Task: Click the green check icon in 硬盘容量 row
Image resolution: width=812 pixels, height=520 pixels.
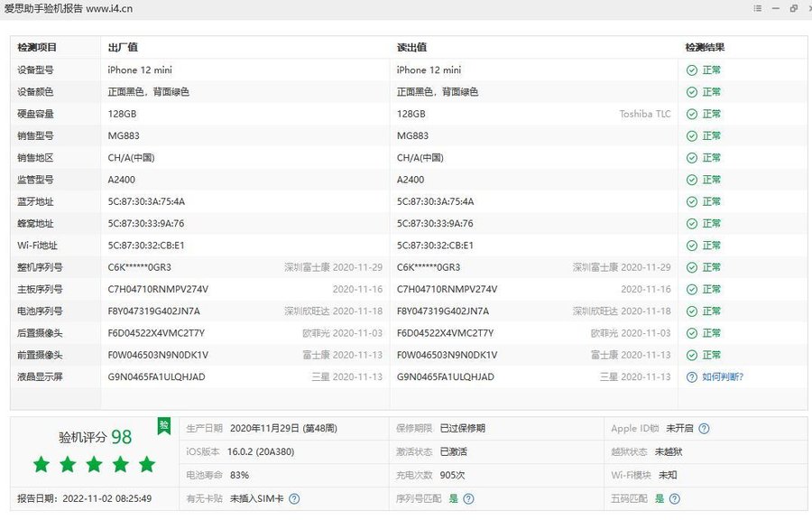Action: pyautogui.click(x=691, y=114)
